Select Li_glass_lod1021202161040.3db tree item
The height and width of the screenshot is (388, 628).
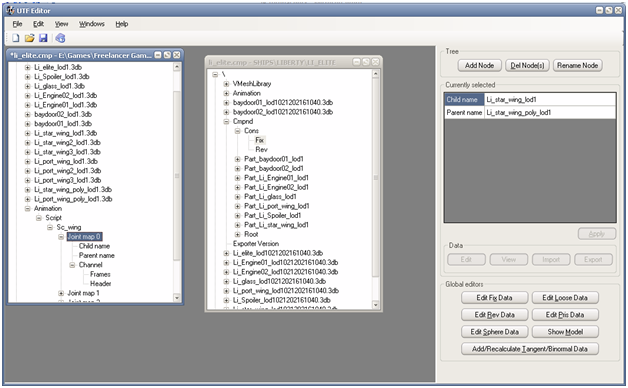(x=279, y=281)
